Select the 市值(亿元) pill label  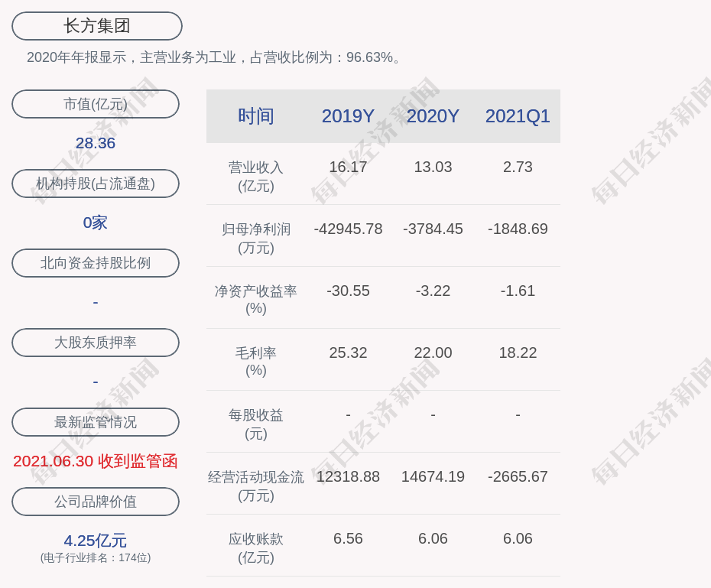96,104
